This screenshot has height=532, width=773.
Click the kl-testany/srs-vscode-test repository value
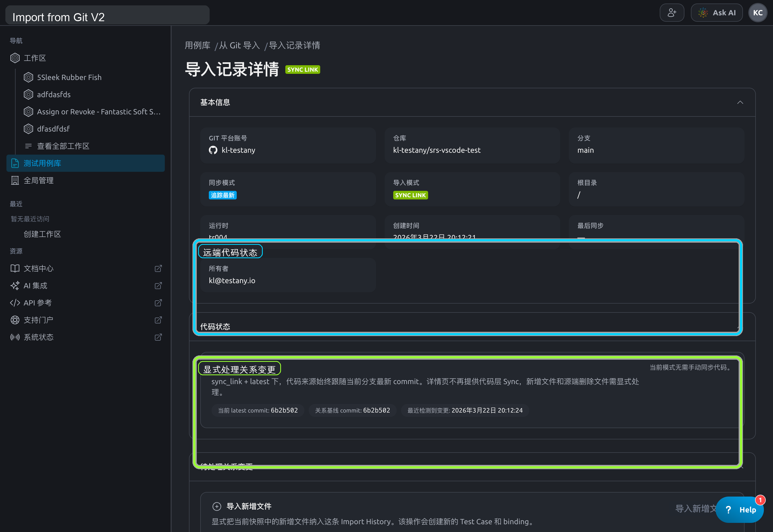tap(437, 150)
